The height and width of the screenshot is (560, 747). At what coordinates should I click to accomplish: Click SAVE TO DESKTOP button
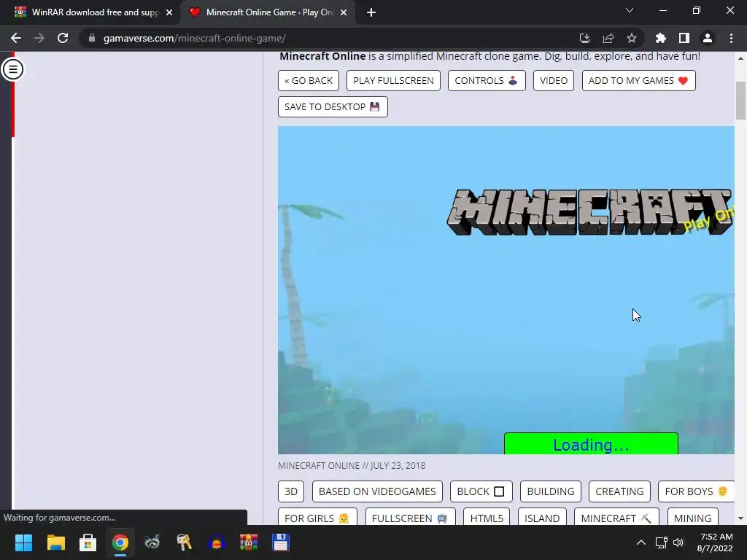point(333,106)
